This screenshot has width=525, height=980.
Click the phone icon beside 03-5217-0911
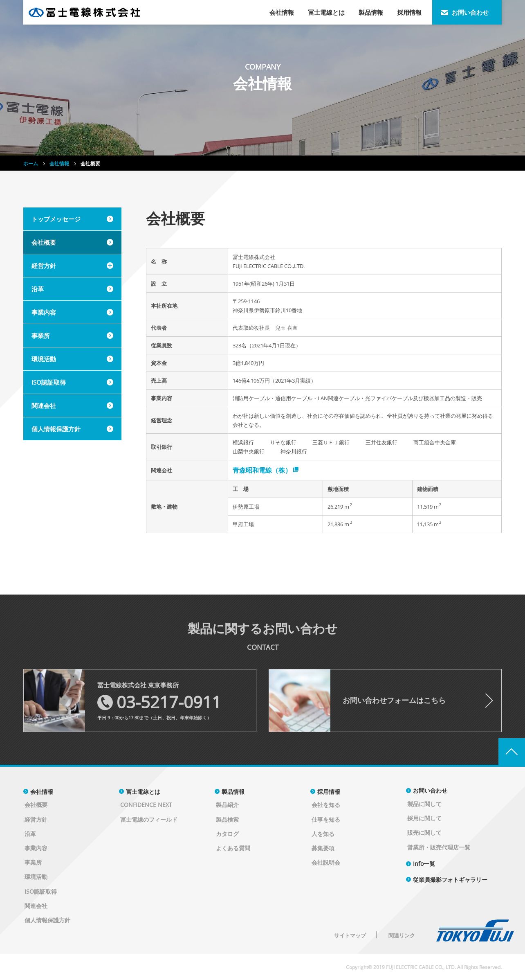tap(105, 702)
